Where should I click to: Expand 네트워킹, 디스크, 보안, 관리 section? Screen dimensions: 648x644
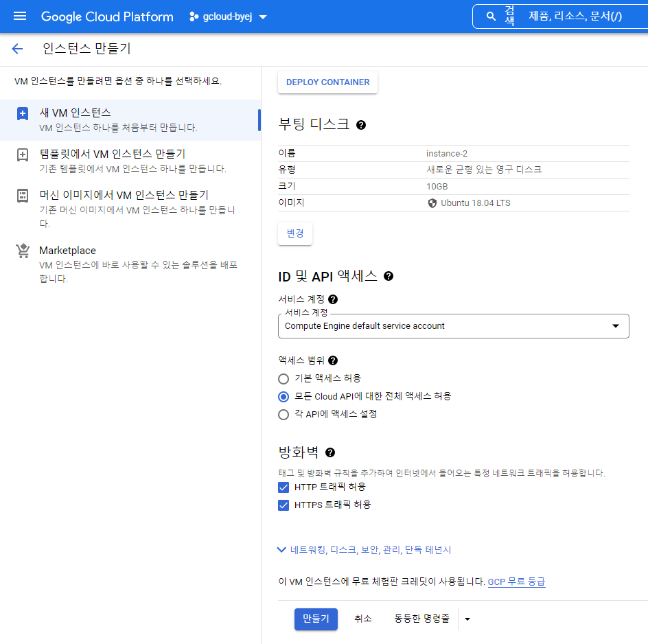pyautogui.click(x=364, y=550)
